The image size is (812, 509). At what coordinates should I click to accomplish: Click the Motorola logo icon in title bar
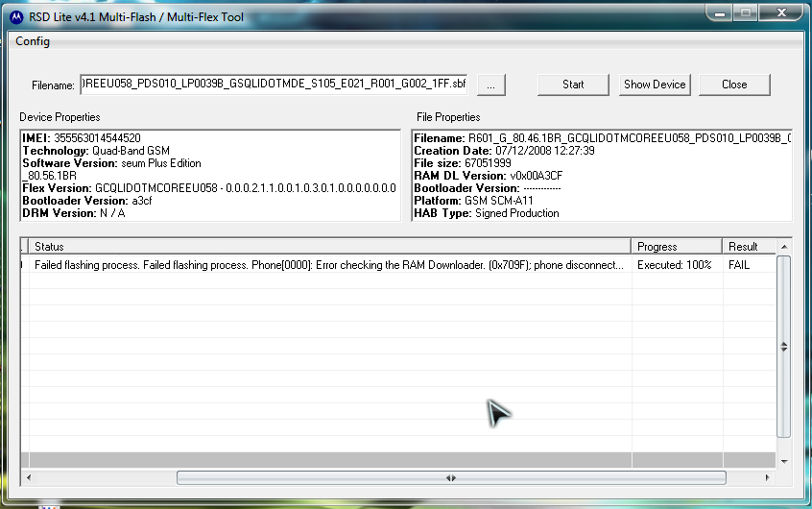(16, 17)
